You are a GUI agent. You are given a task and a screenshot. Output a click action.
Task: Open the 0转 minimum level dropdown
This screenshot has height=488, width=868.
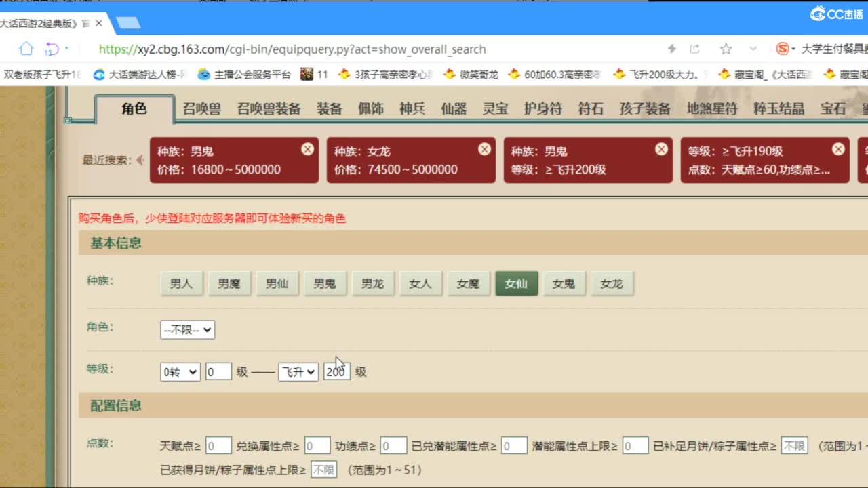[x=180, y=371]
